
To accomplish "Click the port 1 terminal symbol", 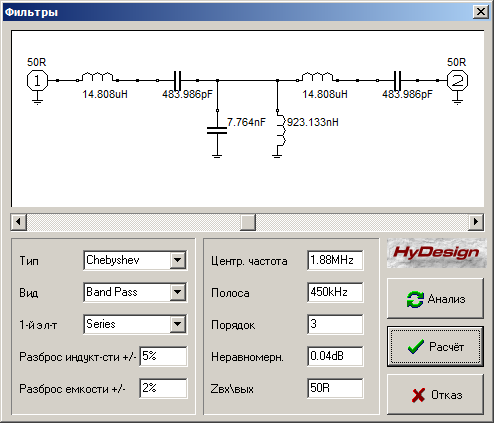I will 37,80.
